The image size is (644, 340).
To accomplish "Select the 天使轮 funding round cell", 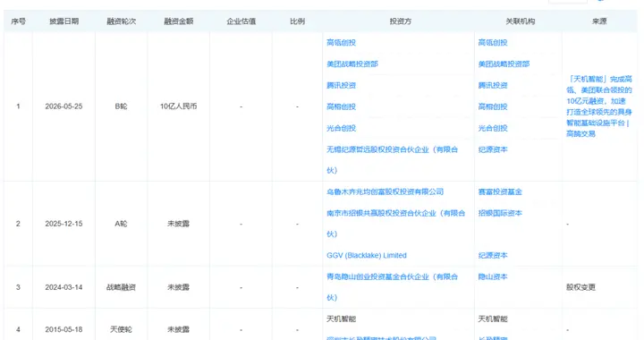I will [121, 330].
